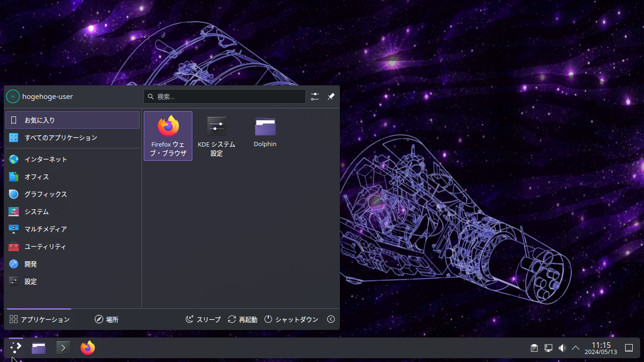Open the グラフィックス category
Screen dimensions: 644x362
pos(73,194)
